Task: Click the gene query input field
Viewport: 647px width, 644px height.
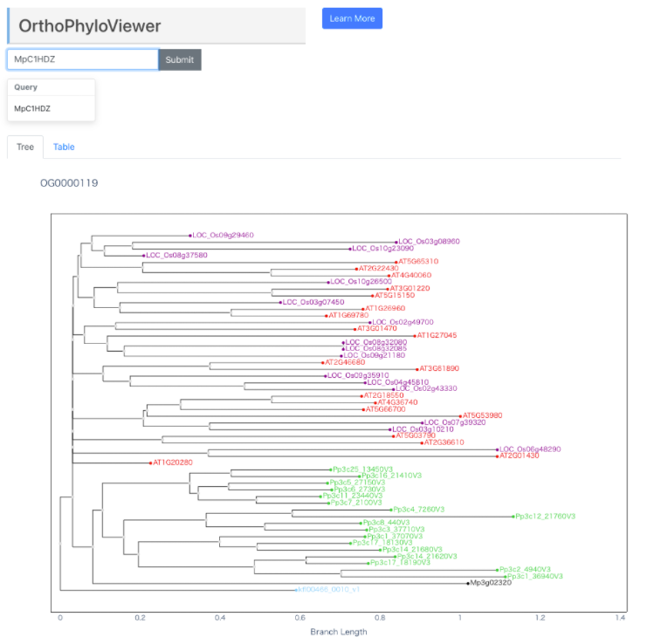Action: (83, 59)
